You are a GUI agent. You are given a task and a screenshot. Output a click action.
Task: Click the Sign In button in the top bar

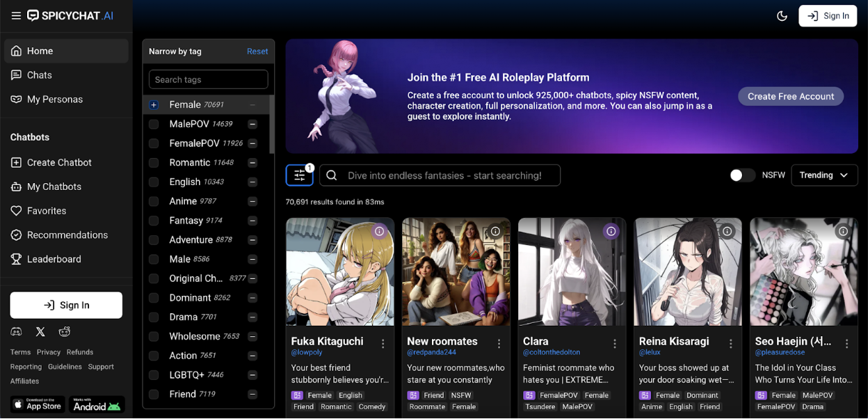[828, 16]
